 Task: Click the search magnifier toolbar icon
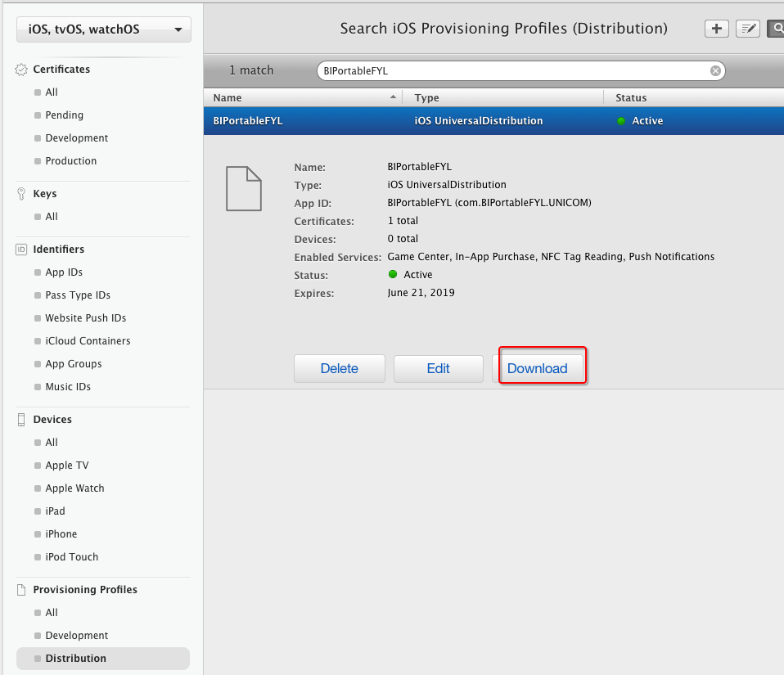[x=777, y=29]
